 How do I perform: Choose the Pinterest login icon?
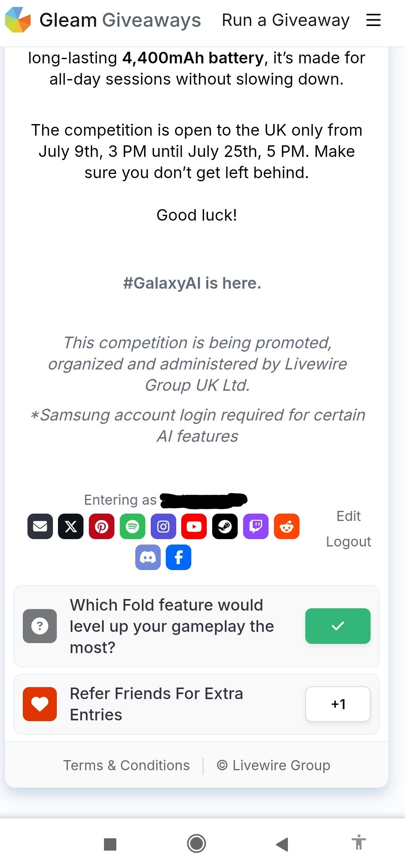[x=102, y=526]
